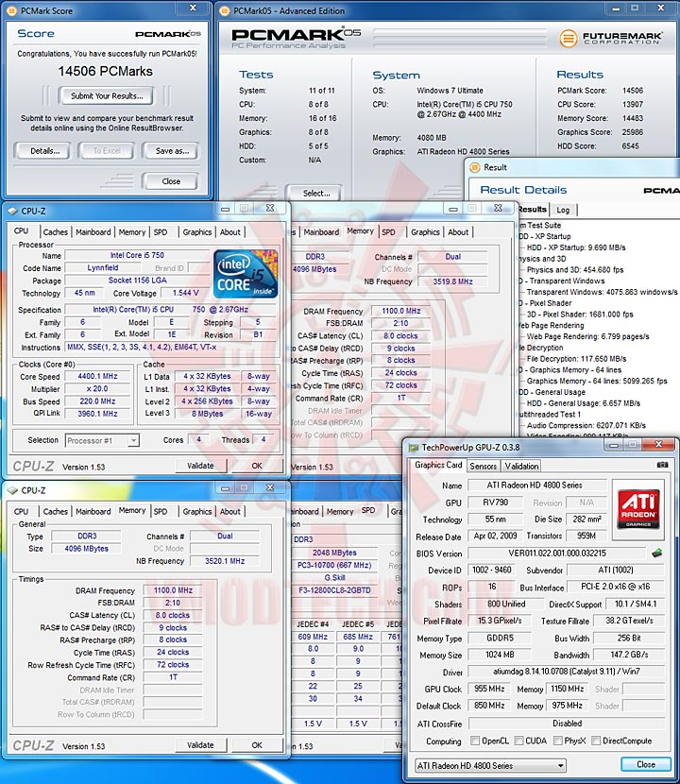Viewport: 680px width, 784px height.
Task: Click the Graphics Score value 25986
Action: coord(633,132)
